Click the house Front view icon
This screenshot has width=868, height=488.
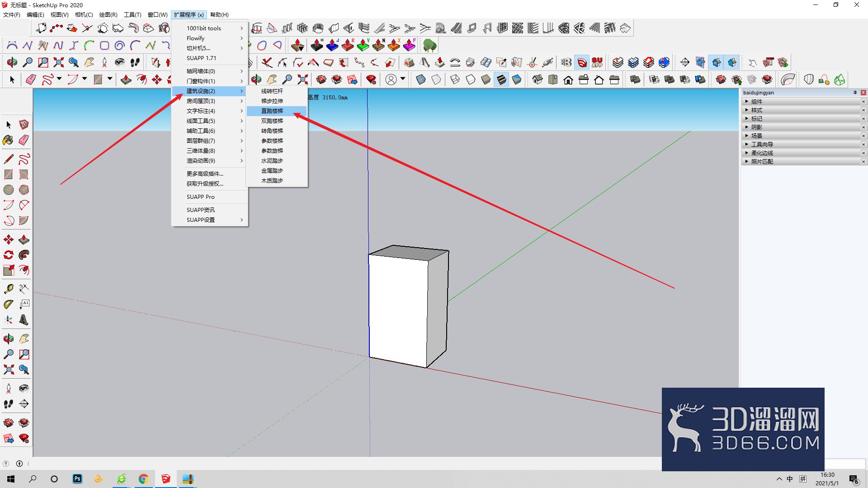[x=568, y=80]
